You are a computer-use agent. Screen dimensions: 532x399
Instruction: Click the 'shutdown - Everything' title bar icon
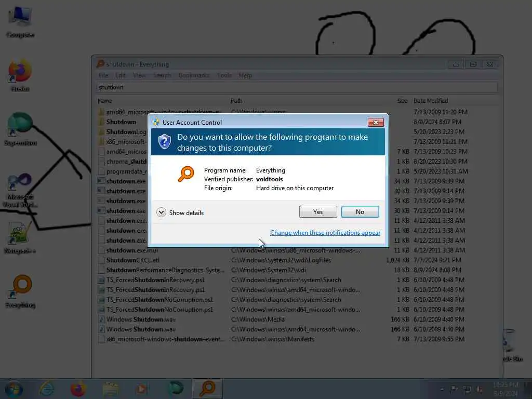100,64
